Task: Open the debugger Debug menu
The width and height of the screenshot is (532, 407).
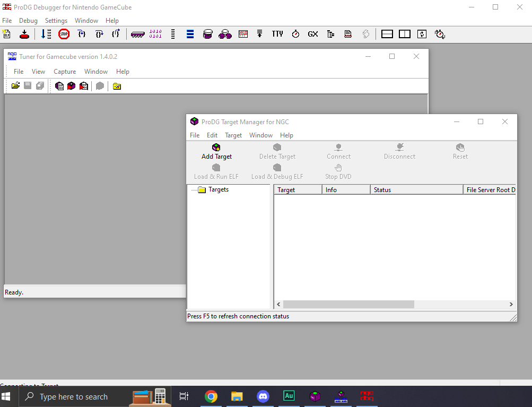Action: [x=28, y=21]
